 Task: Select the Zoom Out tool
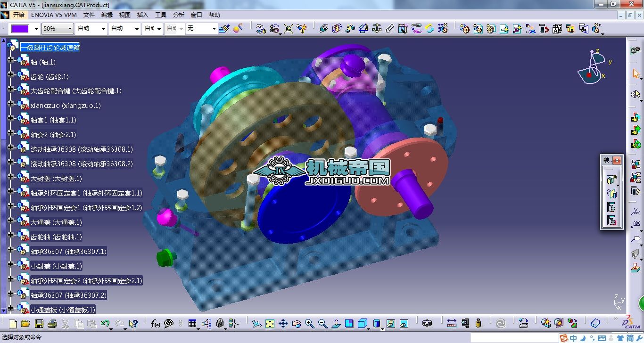coord(322,324)
